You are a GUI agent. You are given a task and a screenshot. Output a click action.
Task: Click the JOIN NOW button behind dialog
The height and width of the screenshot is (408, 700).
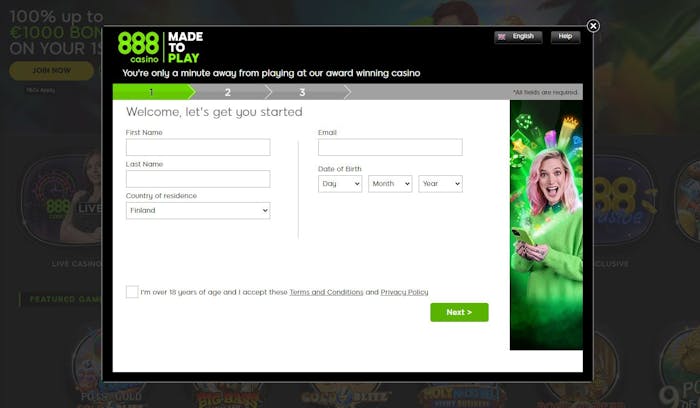point(51,71)
